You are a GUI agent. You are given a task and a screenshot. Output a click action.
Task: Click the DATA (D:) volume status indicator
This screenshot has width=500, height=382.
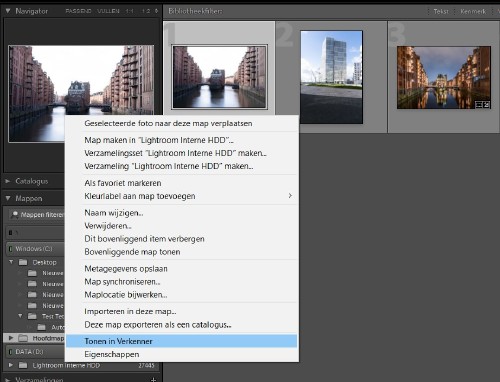click(10, 352)
